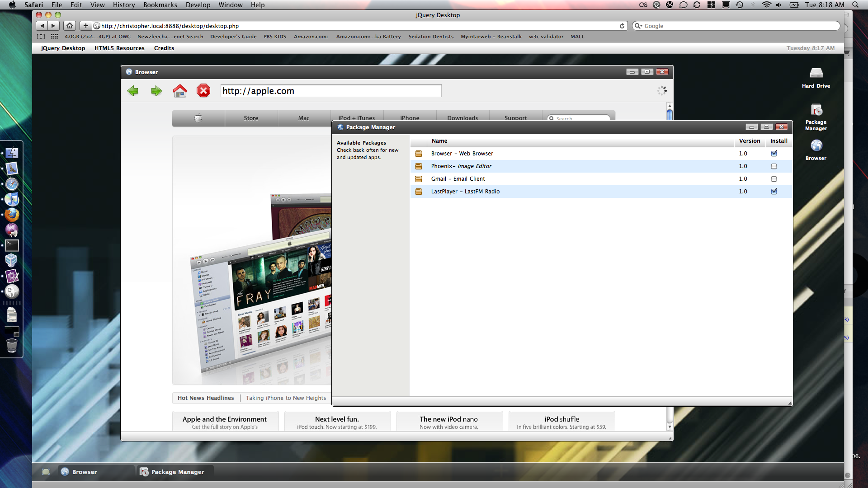Open Safari's Bookmarks menu

tap(160, 5)
